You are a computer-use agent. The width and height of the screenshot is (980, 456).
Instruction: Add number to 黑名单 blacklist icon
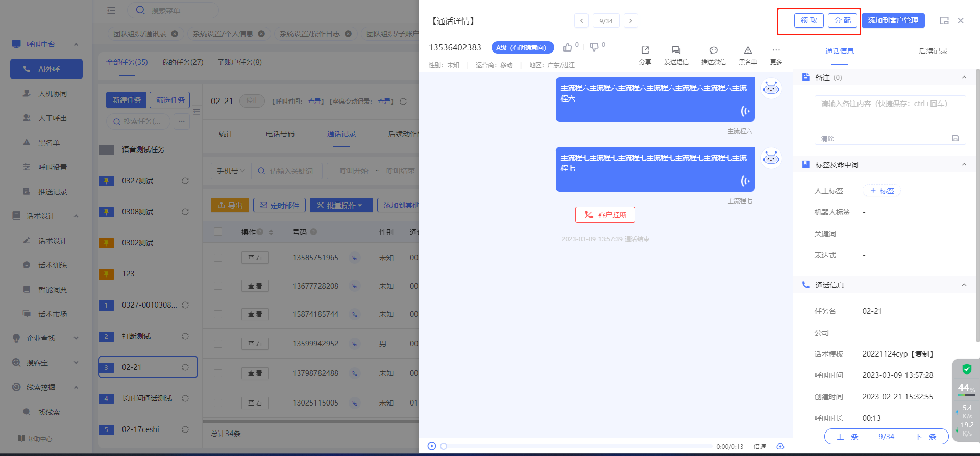[748, 50]
